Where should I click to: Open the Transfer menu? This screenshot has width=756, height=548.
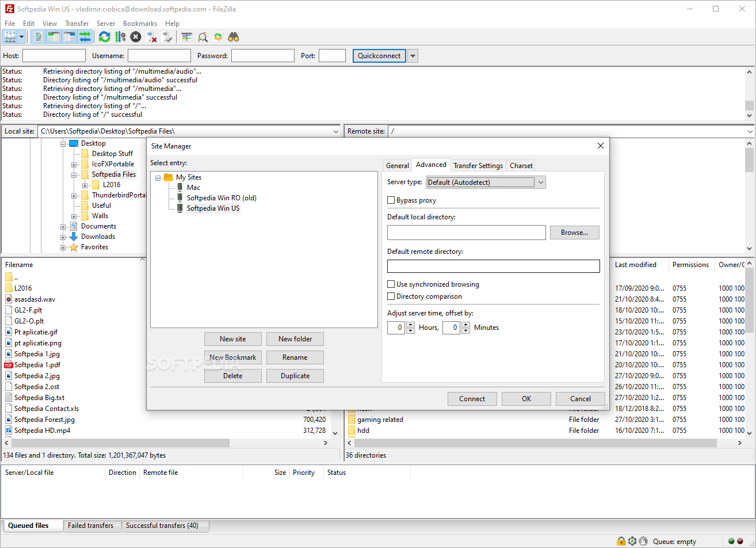click(x=77, y=24)
